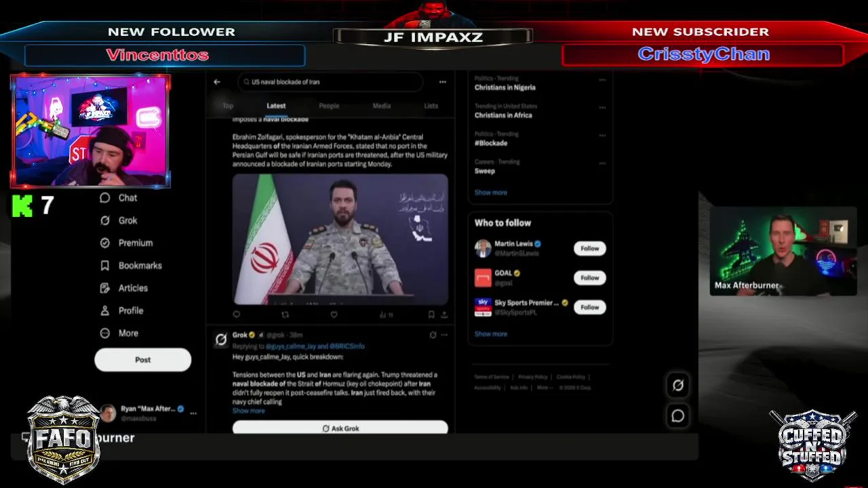Click the search magnifier icon
Image resolution: width=868 pixels, height=488 pixels.
pyautogui.click(x=246, y=82)
